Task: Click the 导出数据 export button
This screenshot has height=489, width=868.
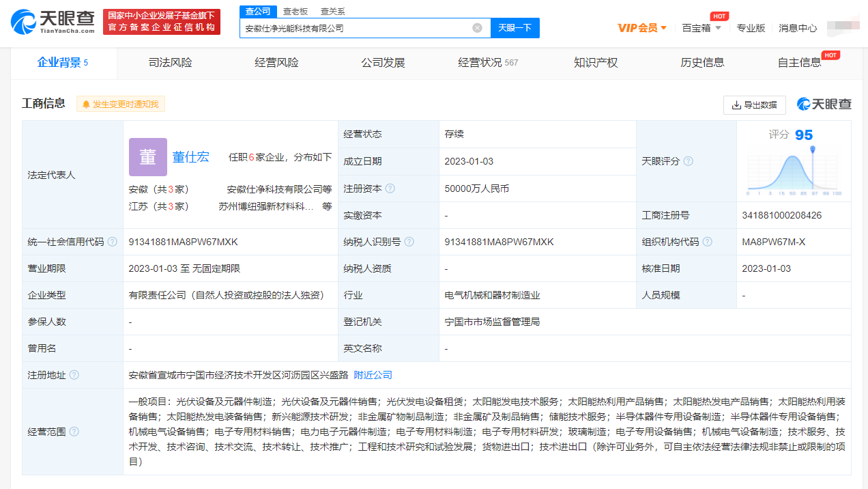Action: point(754,104)
